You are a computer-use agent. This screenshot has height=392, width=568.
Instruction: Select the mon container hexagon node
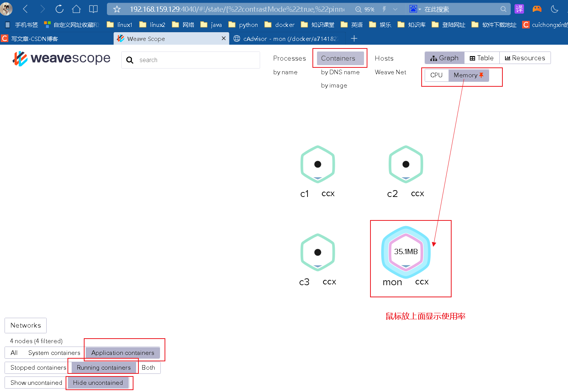click(406, 251)
